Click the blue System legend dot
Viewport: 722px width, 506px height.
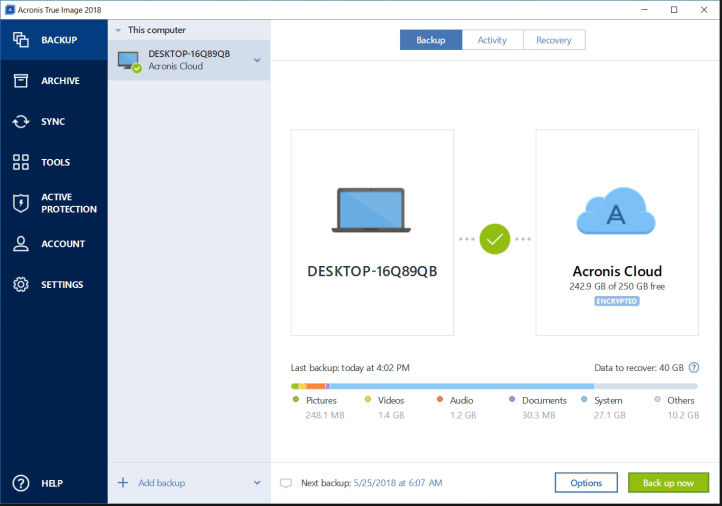(x=584, y=399)
